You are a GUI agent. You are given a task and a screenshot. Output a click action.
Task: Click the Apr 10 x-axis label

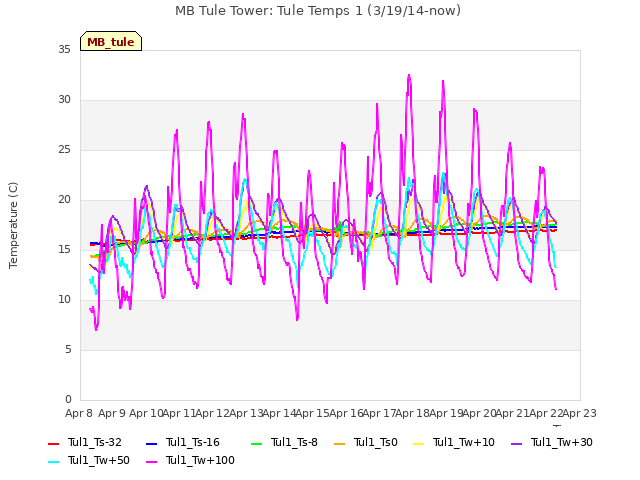pyautogui.click(x=146, y=413)
